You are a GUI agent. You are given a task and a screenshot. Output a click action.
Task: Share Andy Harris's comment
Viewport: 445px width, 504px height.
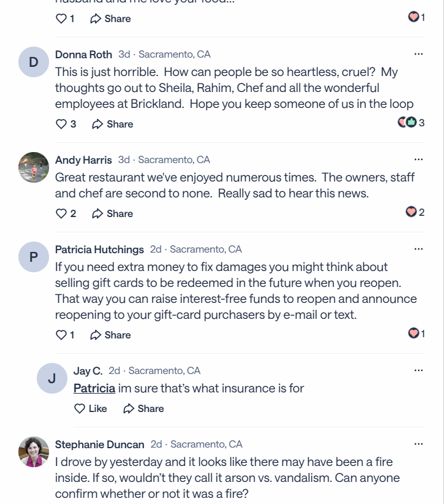click(113, 213)
